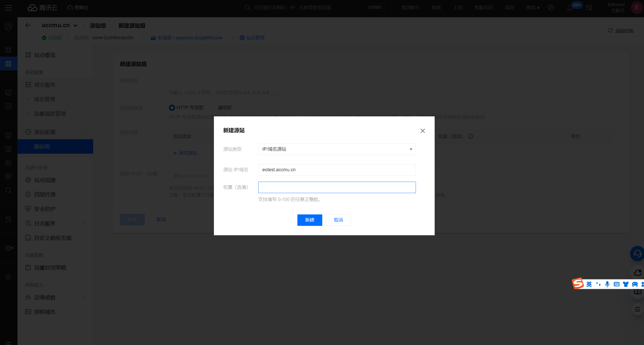Select 源站组 sidebar item
644x345 pixels.
[55, 146]
